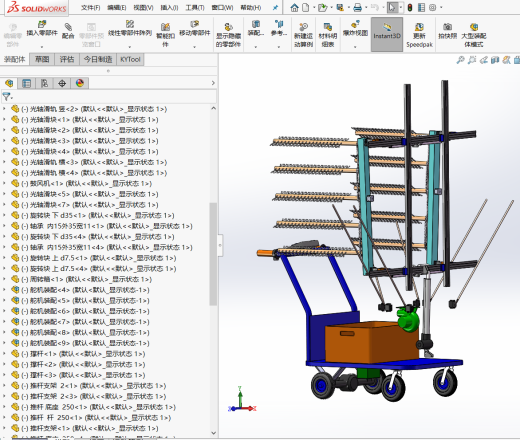
Task: Open the PropertyManager panel icon
Action: pos(26,83)
